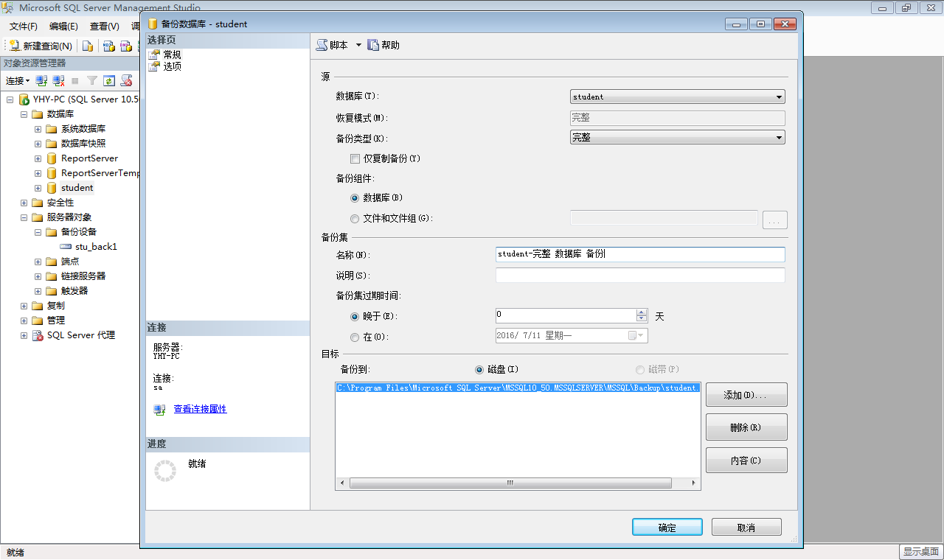Click the Disconnect server icon

click(x=58, y=80)
